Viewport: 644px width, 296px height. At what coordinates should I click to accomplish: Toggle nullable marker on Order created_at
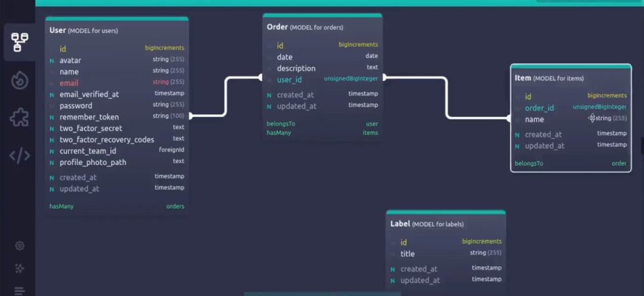pyautogui.click(x=269, y=95)
